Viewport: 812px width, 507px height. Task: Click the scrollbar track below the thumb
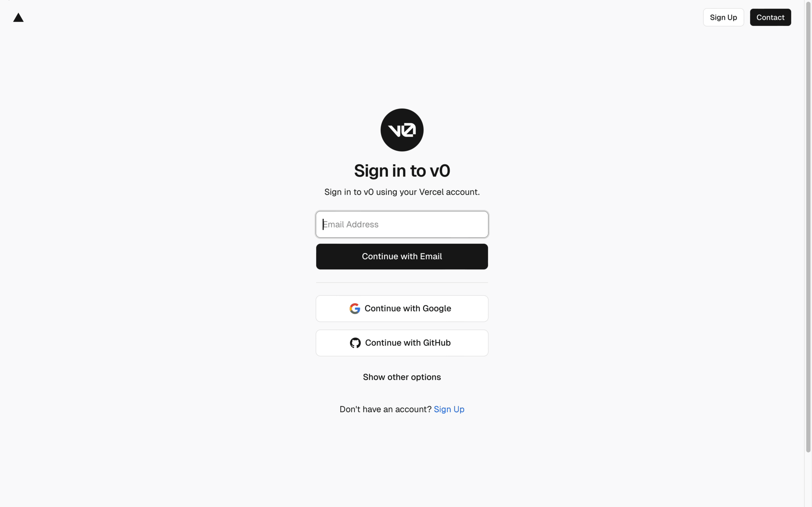(x=808, y=480)
